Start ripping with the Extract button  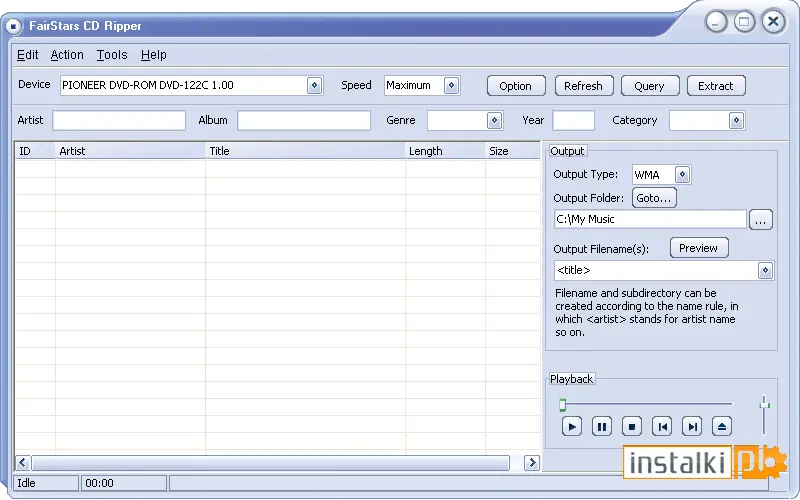[x=716, y=86]
